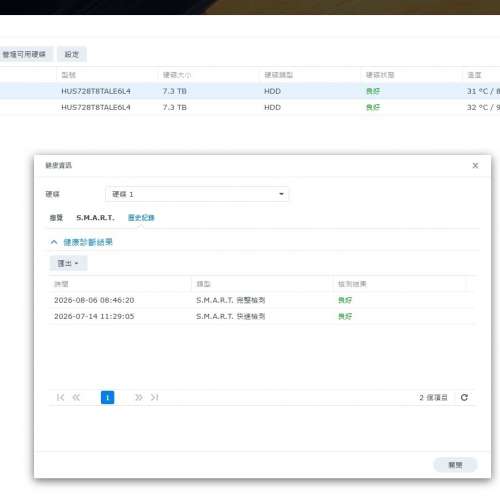Select the HUS728T8TALE6L4 row at 31 °C

pyautogui.click(x=250, y=91)
